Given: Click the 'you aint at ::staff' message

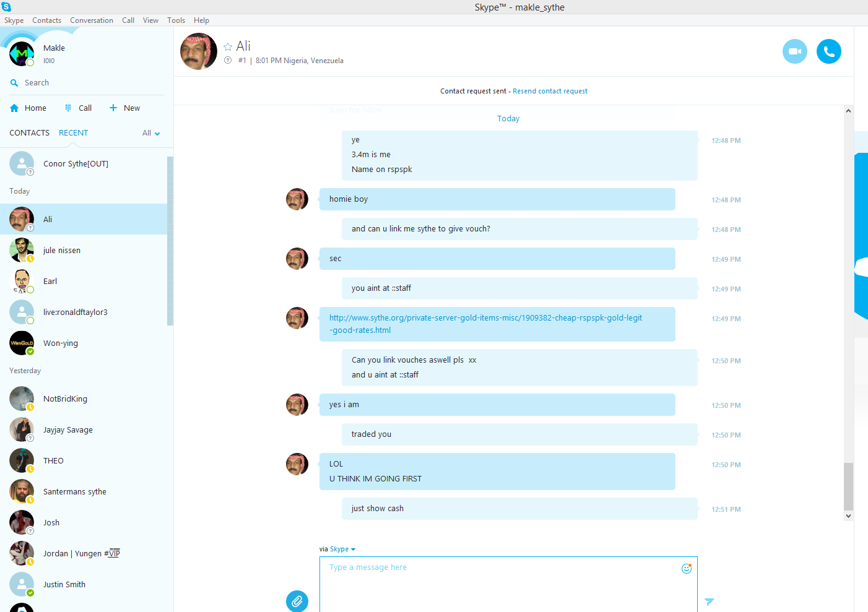Looking at the screenshot, I should click(519, 288).
